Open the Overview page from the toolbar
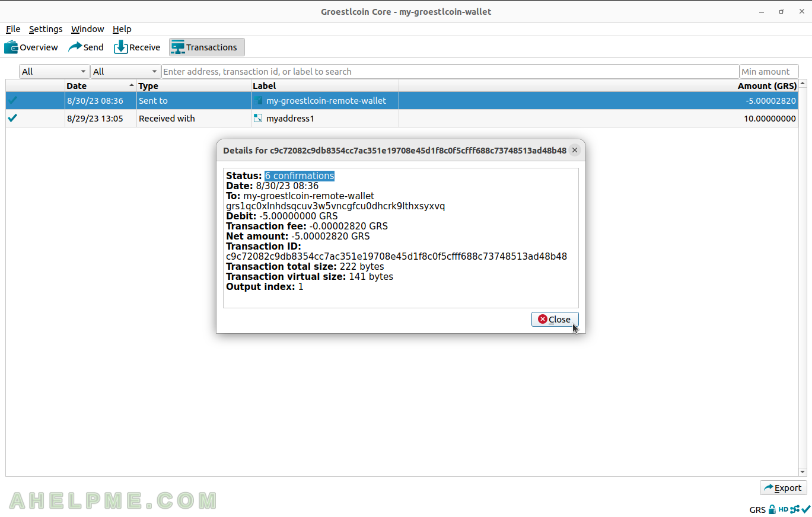812x517 pixels. pos(31,47)
